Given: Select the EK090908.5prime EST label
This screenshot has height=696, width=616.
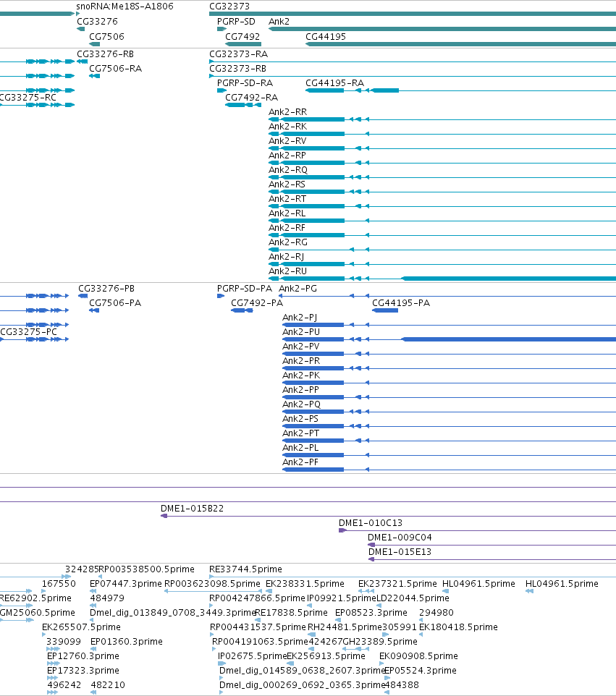Looking at the screenshot, I should (418, 656).
